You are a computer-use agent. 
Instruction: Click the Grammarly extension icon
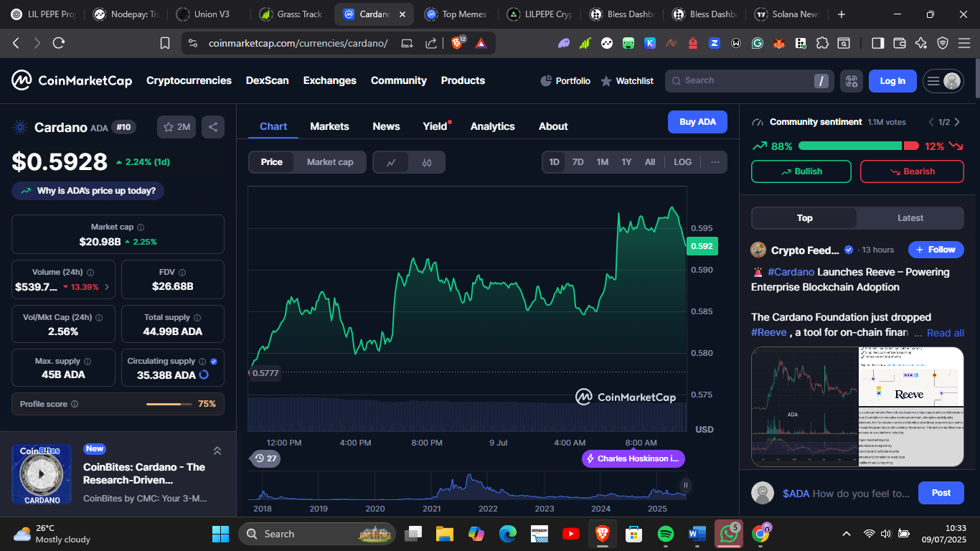click(x=757, y=43)
